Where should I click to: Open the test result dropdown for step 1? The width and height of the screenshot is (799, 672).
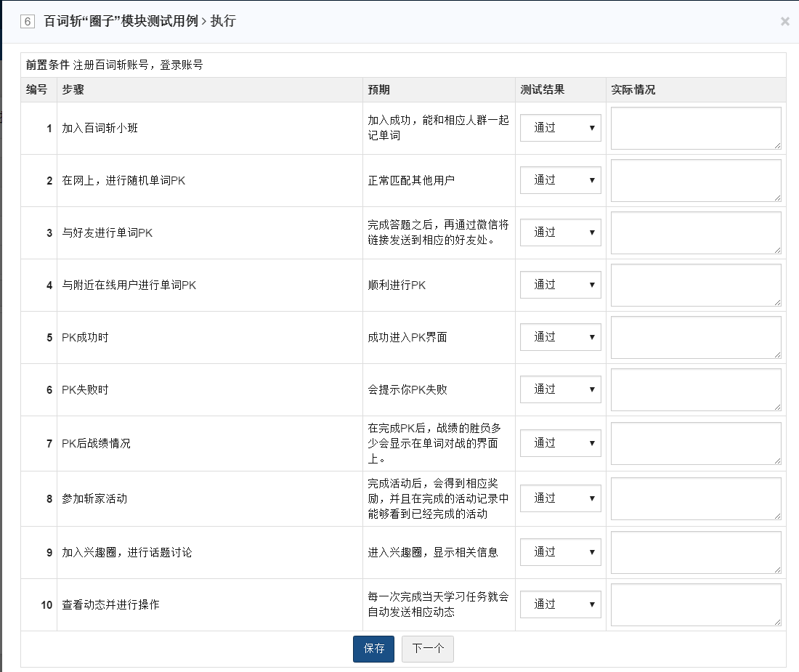click(560, 128)
